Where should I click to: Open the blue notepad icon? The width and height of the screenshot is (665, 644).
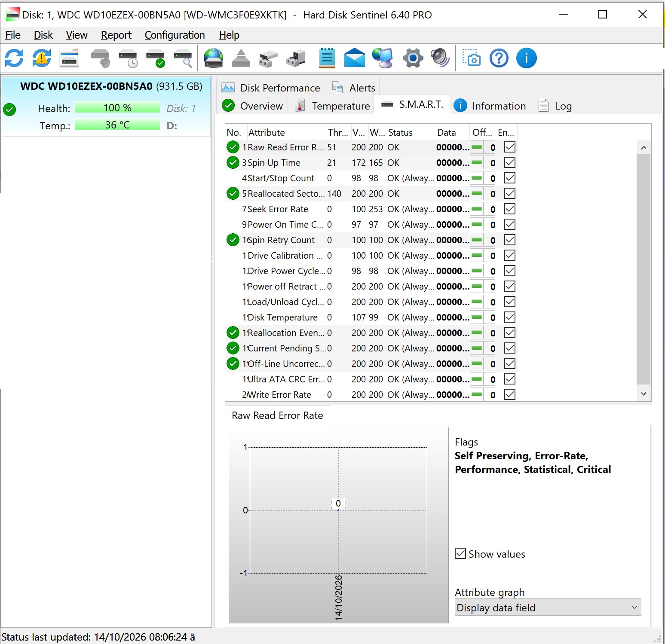click(x=327, y=58)
